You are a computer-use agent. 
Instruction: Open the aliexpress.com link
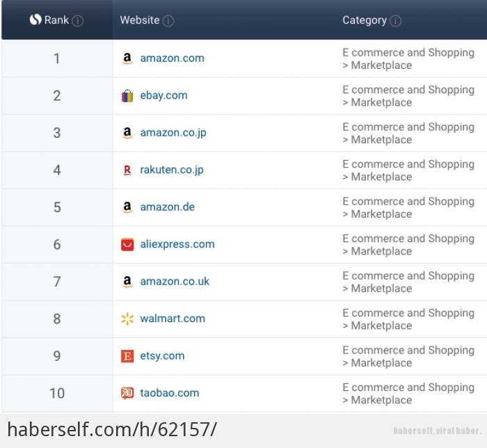click(177, 244)
